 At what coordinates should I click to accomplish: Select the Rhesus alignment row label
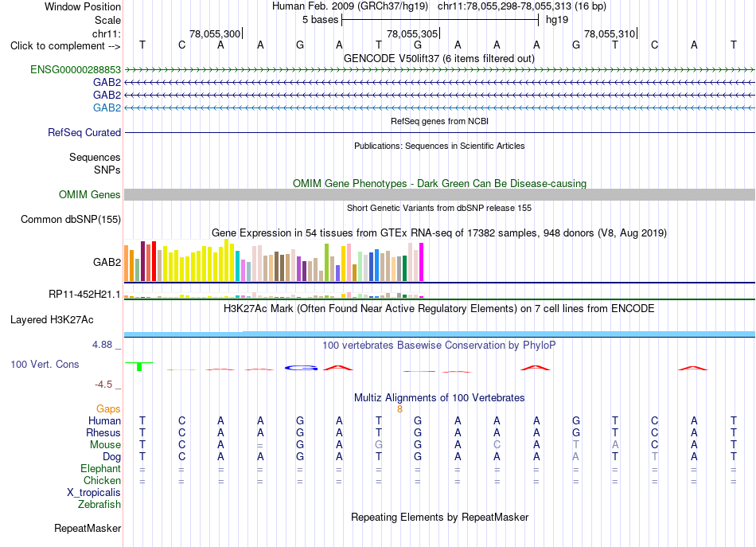[x=103, y=432]
